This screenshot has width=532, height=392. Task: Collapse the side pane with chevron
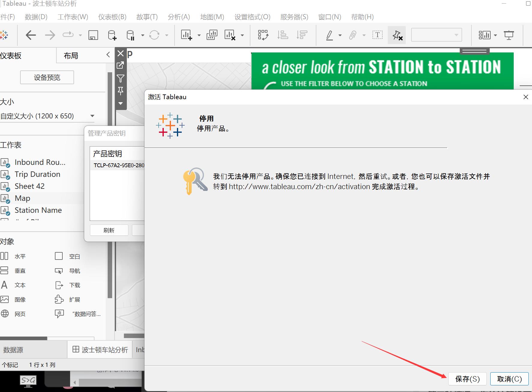pos(108,55)
